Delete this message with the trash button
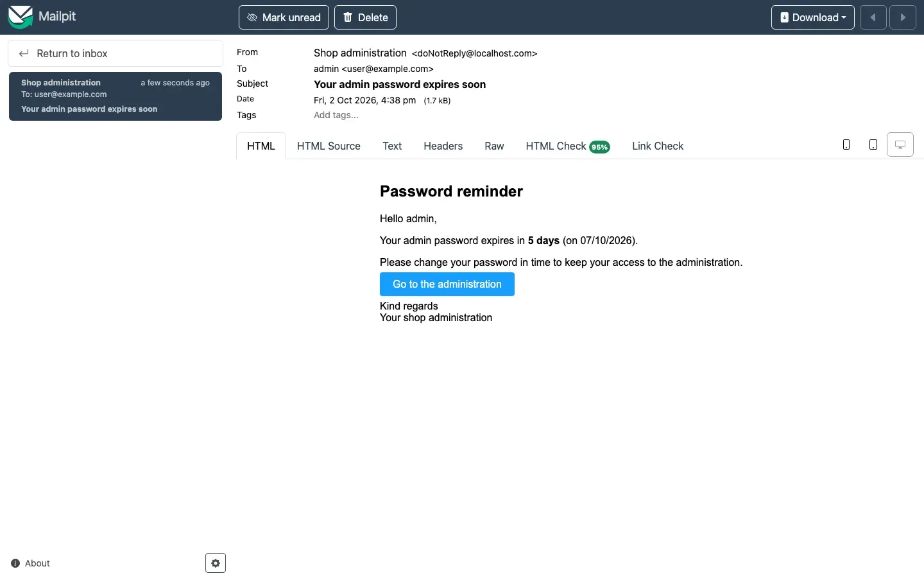This screenshot has width=924, height=578. click(x=365, y=17)
